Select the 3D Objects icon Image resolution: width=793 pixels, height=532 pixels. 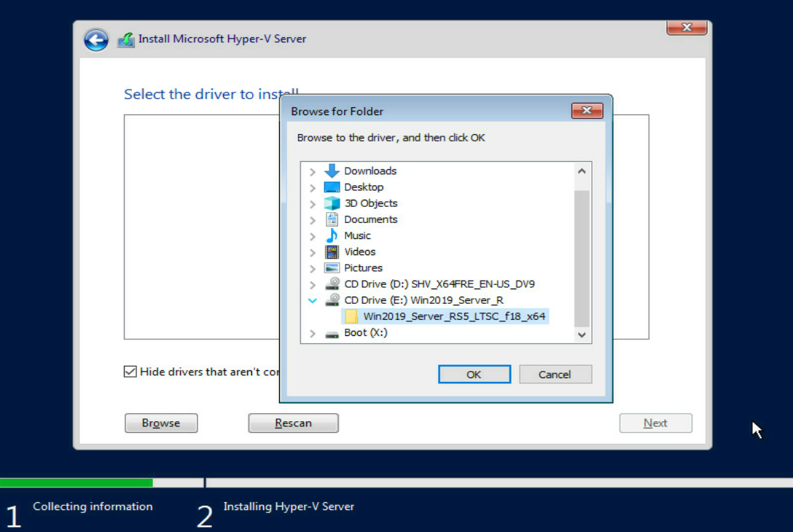(x=332, y=203)
